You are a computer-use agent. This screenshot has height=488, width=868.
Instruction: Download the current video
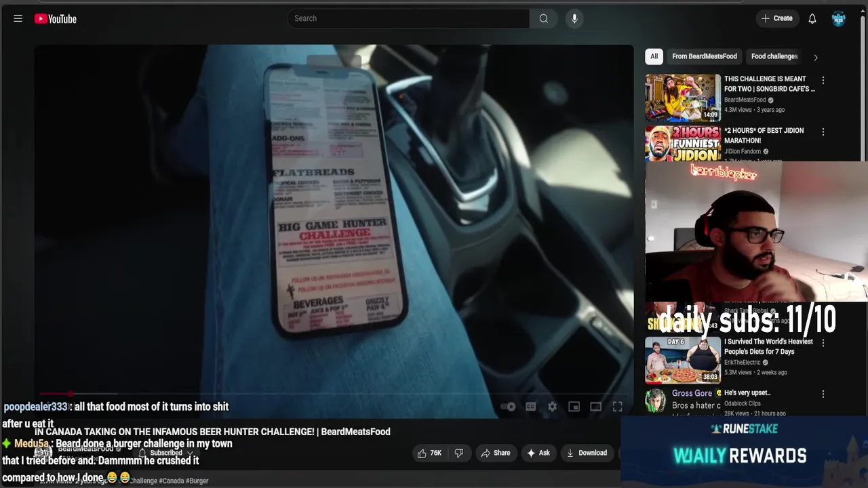[587, 453]
